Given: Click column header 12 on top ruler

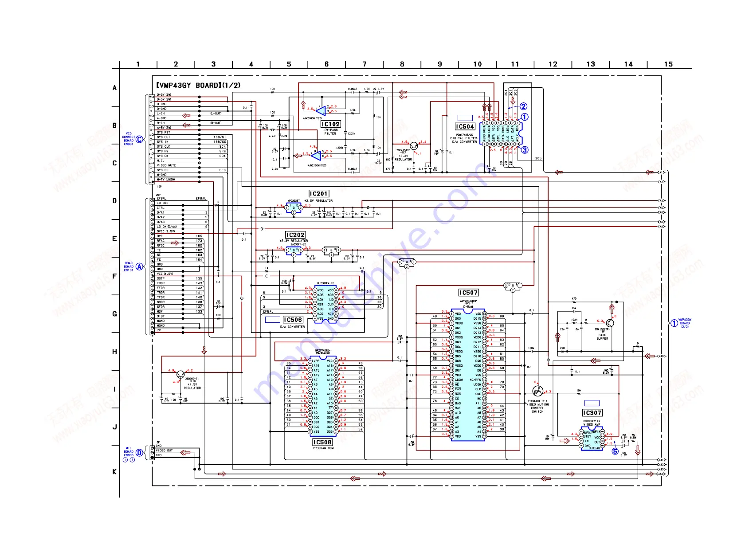Looking at the screenshot, I should [x=553, y=64].
